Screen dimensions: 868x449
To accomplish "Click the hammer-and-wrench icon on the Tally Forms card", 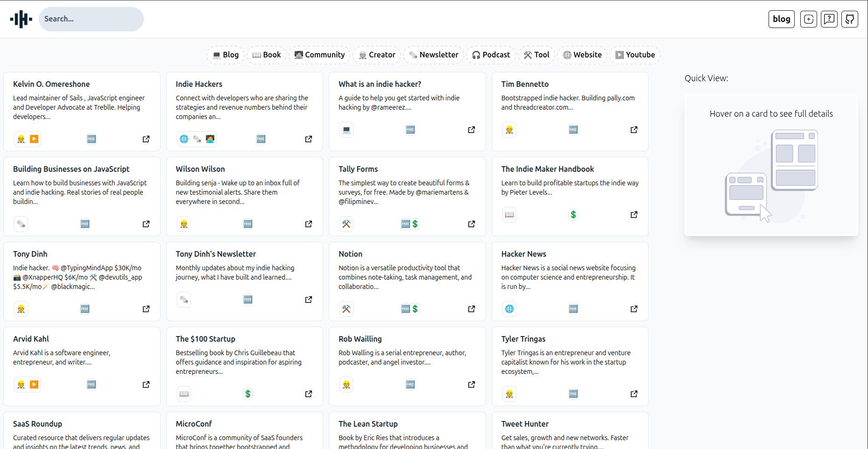I will point(346,224).
